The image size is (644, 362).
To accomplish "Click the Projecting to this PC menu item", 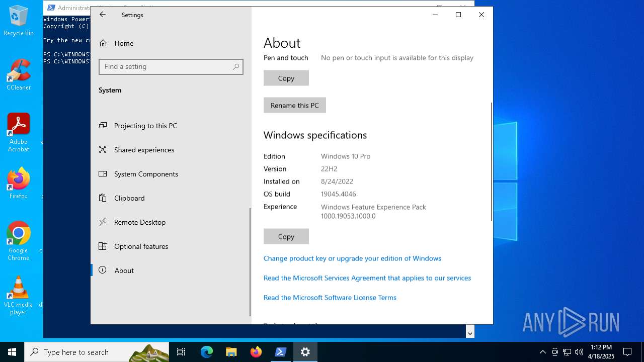I will pos(170,126).
